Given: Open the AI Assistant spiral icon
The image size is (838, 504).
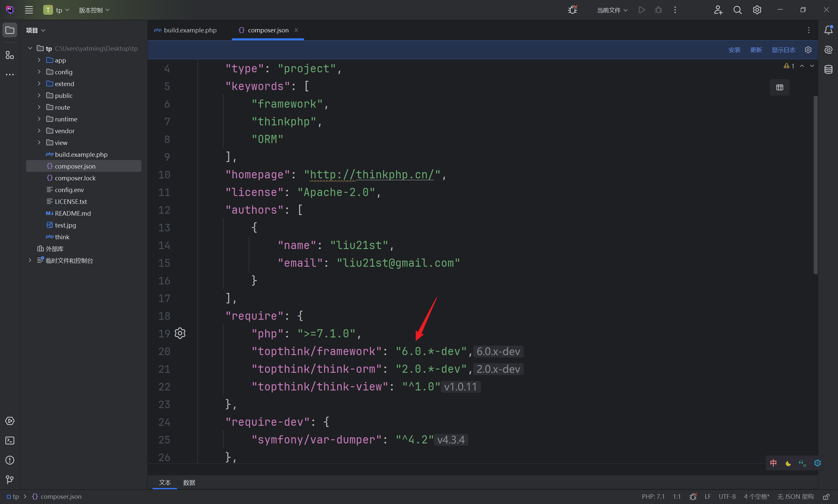Looking at the screenshot, I should (828, 50).
